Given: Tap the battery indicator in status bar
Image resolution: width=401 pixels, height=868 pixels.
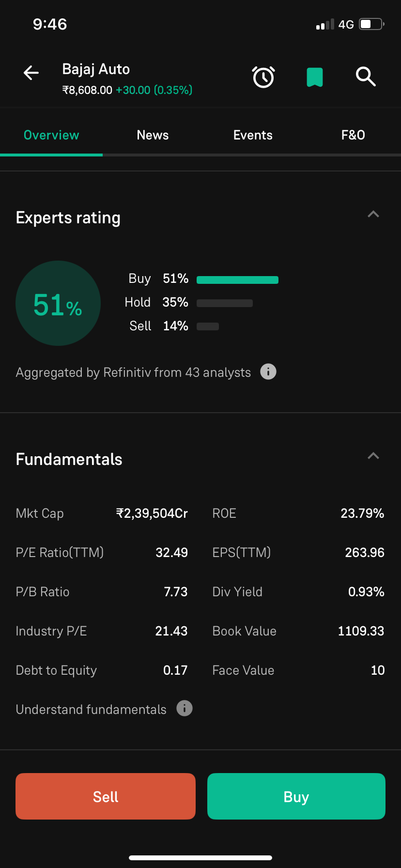Looking at the screenshot, I should [371, 24].
